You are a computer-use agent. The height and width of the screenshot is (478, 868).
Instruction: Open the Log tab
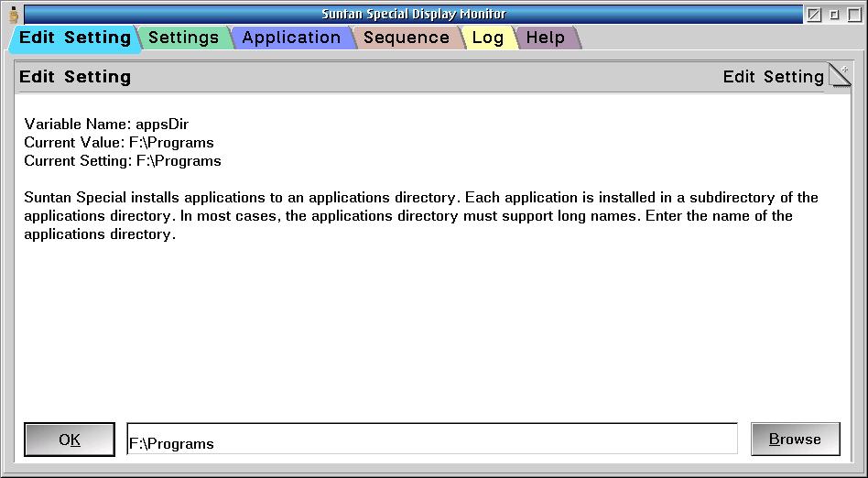pyautogui.click(x=488, y=38)
